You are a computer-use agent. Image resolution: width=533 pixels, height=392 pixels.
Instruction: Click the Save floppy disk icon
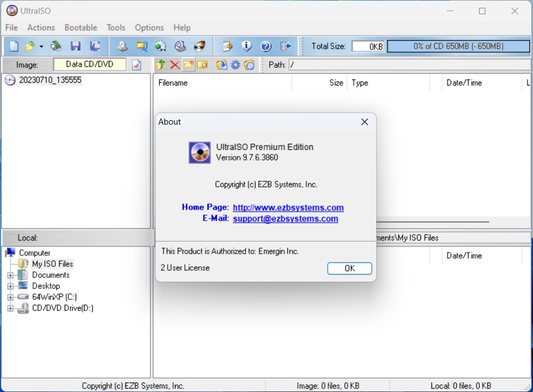[76, 46]
